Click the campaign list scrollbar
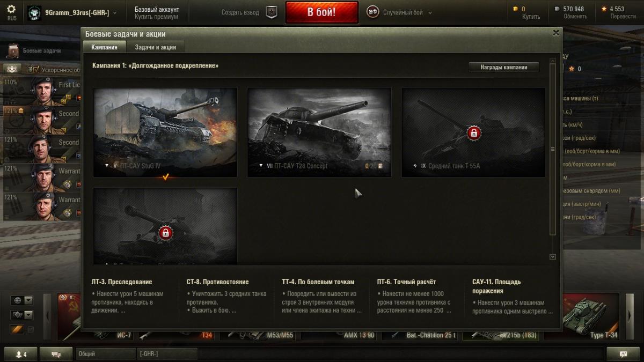The image size is (644, 362). pyautogui.click(x=553, y=149)
